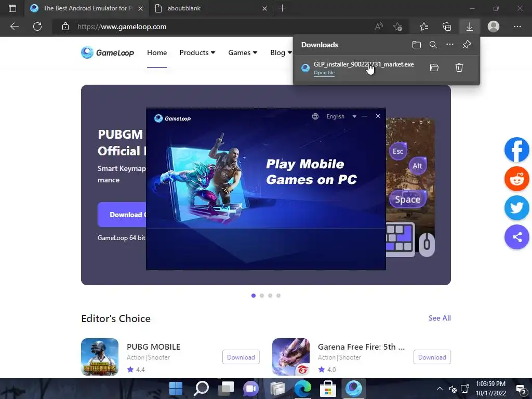Click the GLP_installer_900223731_market.exe file name
Screen dimensions: 532x399
tap(363, 64)
